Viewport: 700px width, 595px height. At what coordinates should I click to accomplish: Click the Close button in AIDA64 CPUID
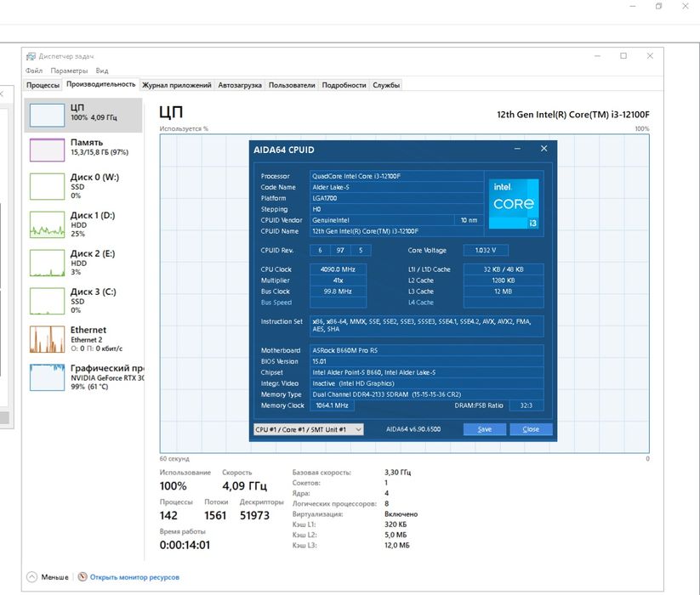pyautogui.click(x=531, y=429)
